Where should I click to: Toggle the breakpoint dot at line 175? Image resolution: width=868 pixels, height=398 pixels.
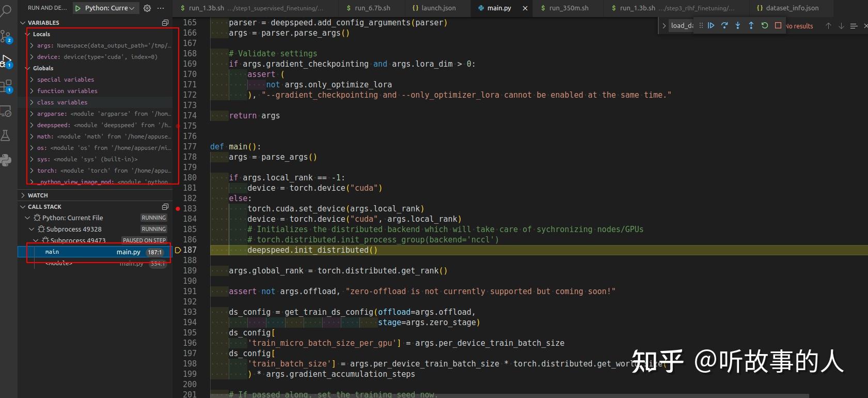(178, 126)
